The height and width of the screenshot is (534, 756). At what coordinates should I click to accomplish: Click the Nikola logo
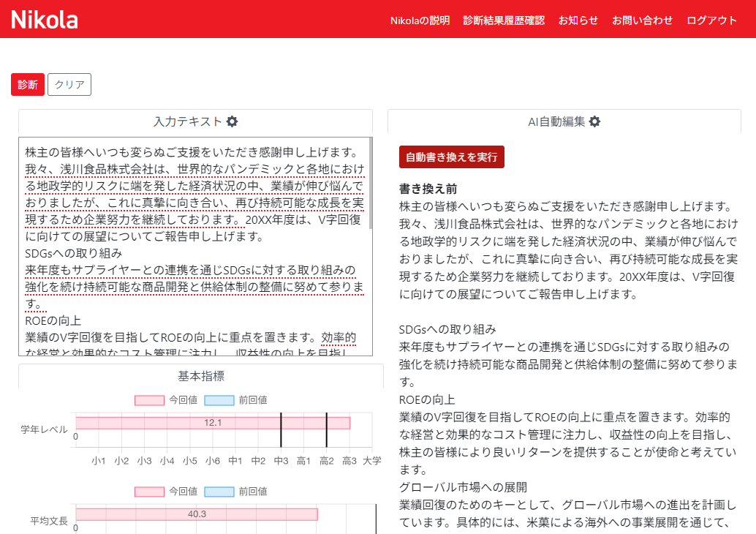[45, 20]
